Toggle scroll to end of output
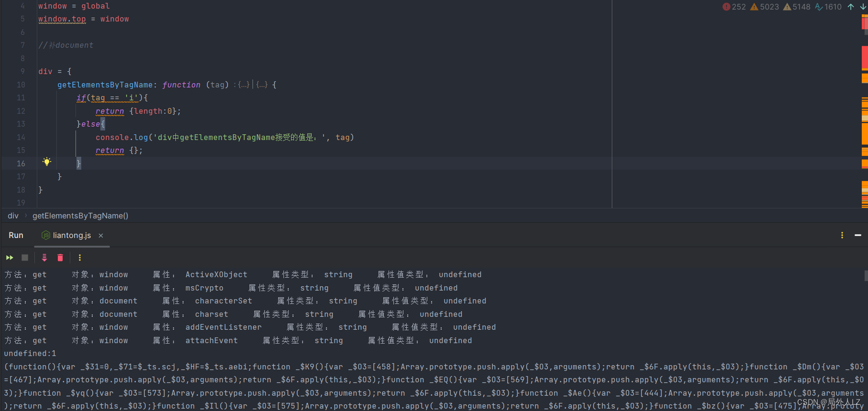Image resolution: width=868 pixels, height=411 pixels. pos(44,258)
